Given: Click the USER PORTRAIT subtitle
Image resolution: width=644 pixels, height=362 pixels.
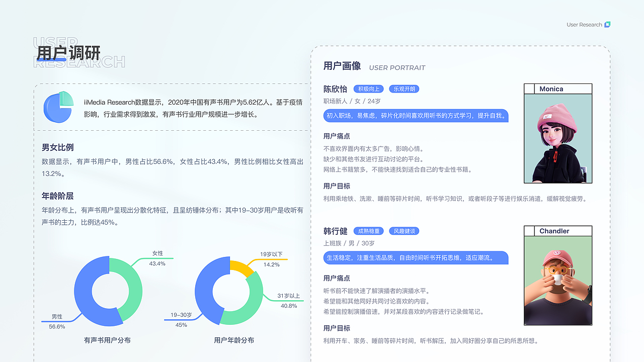Looking at the screenshot, I should coord(397,67).
